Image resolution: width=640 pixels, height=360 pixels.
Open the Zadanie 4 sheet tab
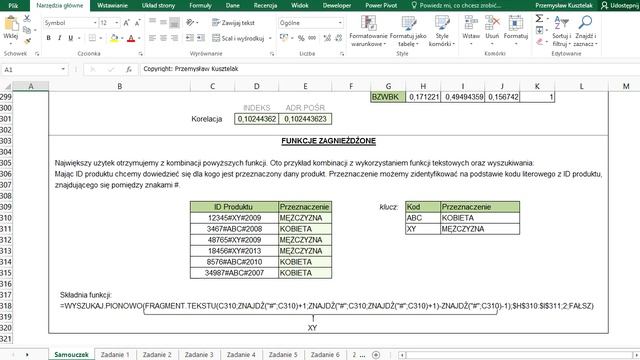pyautogui.click(x=241, y=355)
